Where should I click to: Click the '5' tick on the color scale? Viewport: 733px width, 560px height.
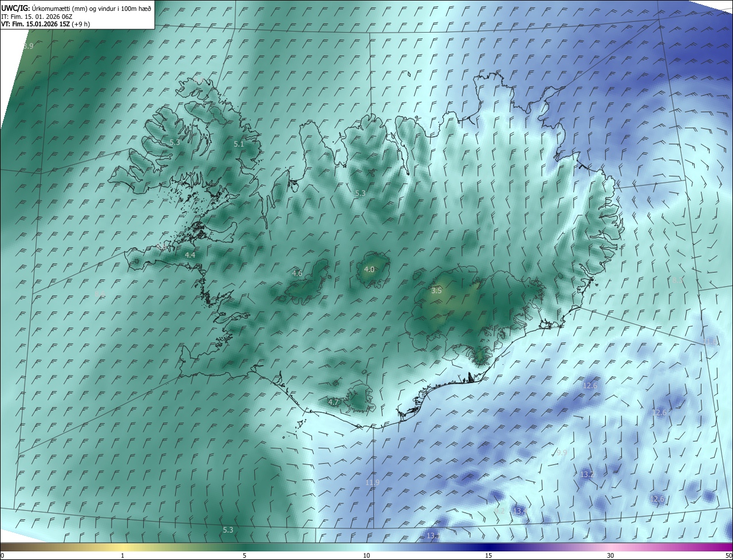245,555
